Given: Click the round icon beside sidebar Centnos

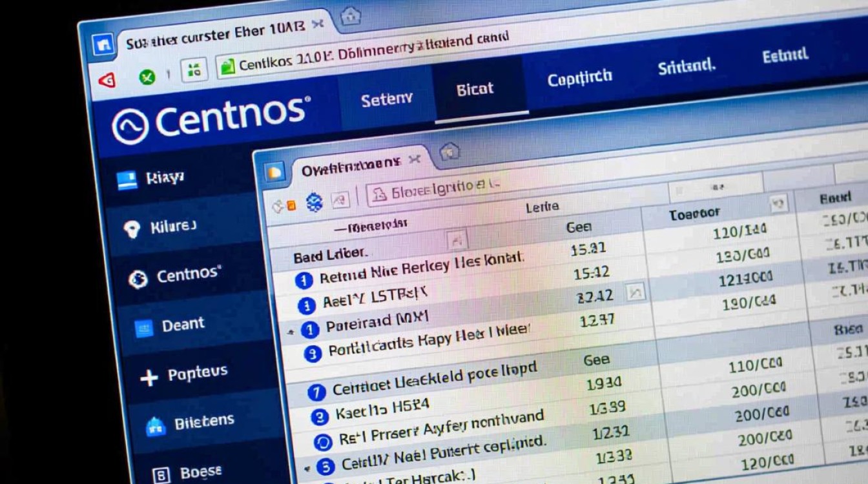Looking at the screenshot, I should (138, 279).
